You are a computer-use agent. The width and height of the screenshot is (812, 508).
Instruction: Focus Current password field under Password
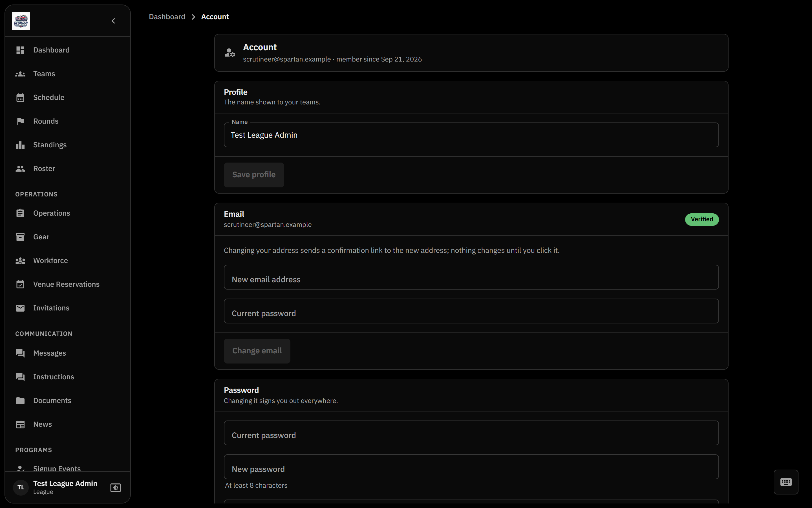[x=471, y=433]
